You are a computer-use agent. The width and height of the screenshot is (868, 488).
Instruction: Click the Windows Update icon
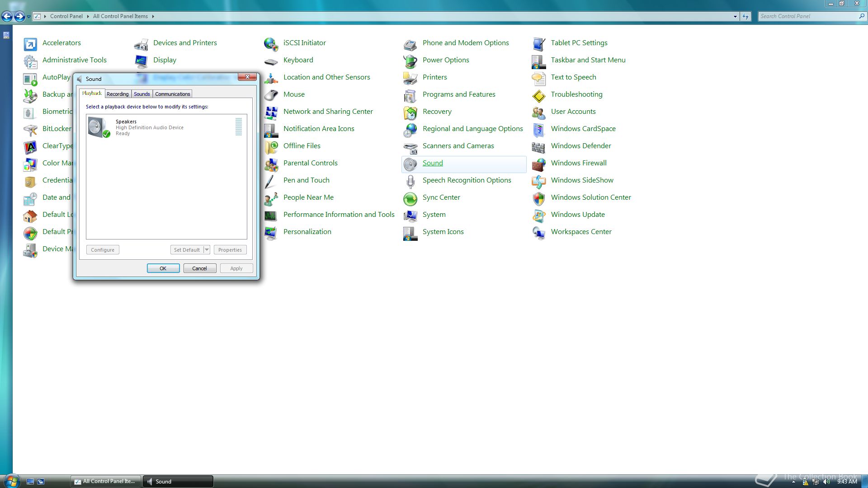pos(539,216)
